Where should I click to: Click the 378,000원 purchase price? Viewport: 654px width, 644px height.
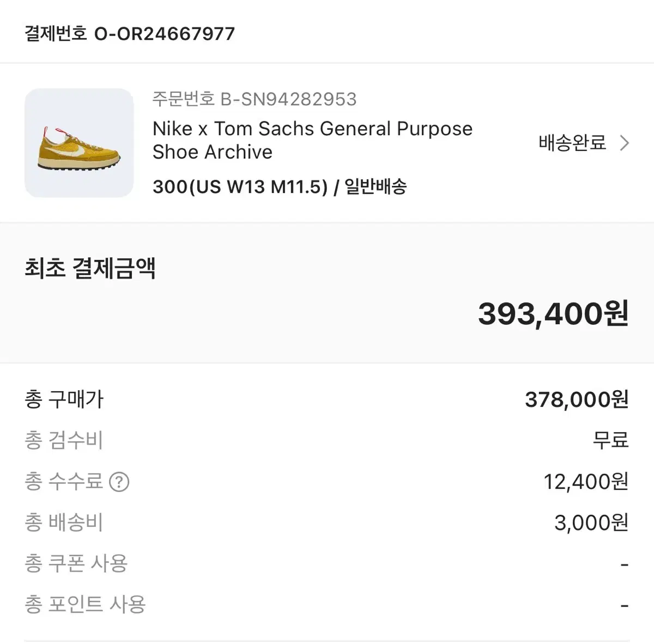tap(577, 399)
